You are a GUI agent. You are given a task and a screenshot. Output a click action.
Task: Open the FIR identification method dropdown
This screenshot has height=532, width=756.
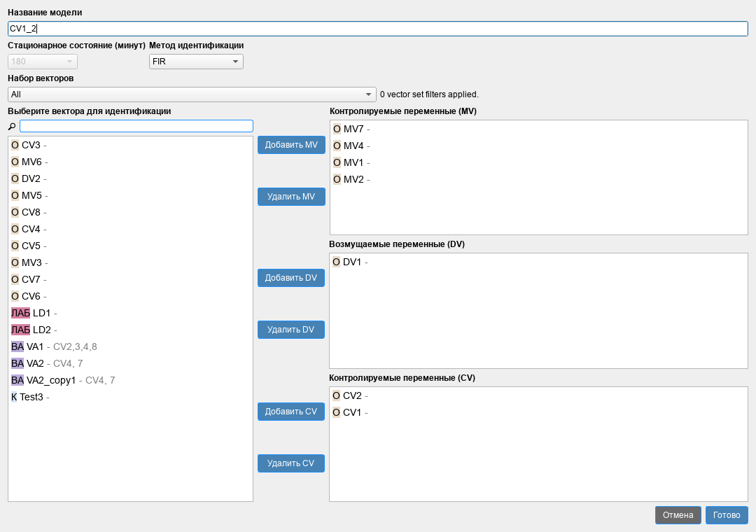pos(196,62)
